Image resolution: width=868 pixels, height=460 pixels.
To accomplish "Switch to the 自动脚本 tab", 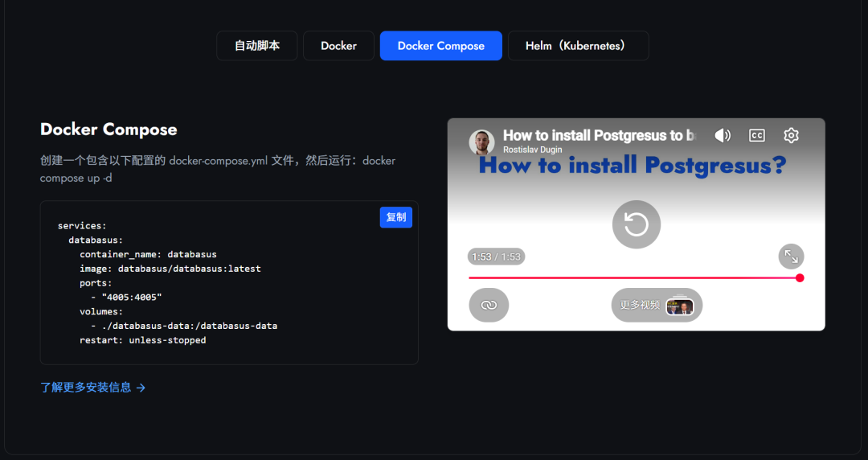I will tap(257, 46).
